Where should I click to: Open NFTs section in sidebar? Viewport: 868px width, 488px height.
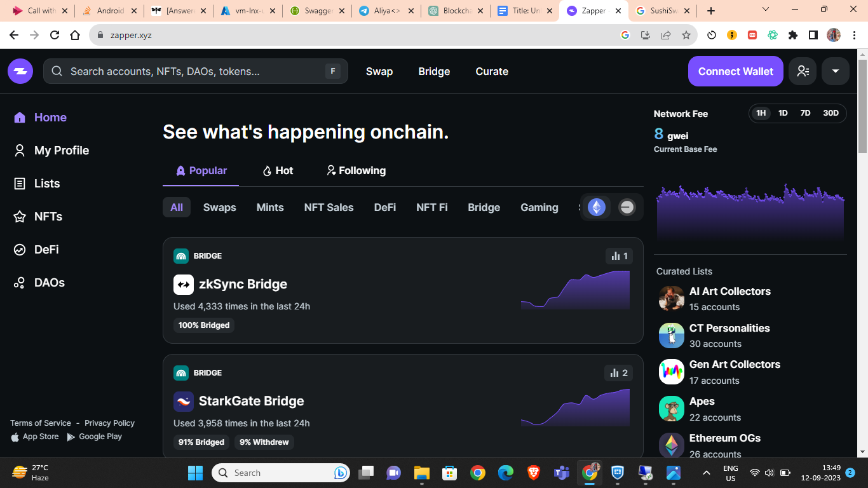pyautogui.click(x=38, y=217)
